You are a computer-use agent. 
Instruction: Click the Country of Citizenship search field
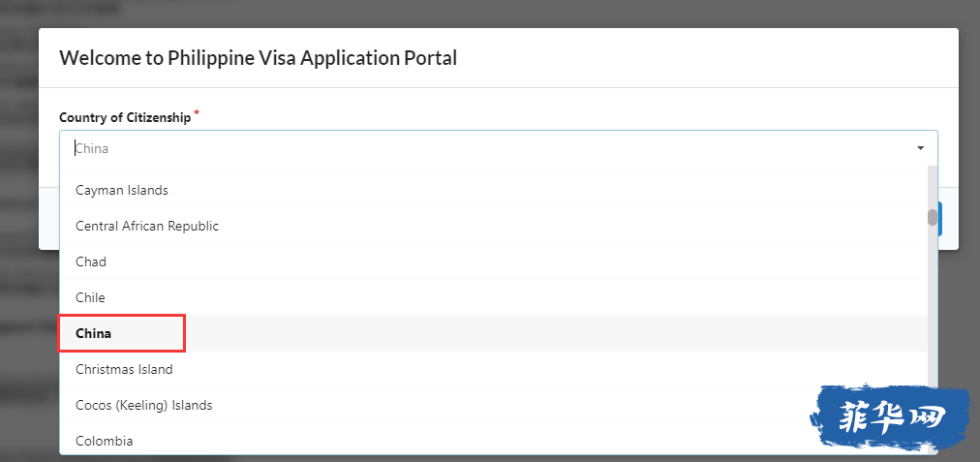(x=484, y=148)
